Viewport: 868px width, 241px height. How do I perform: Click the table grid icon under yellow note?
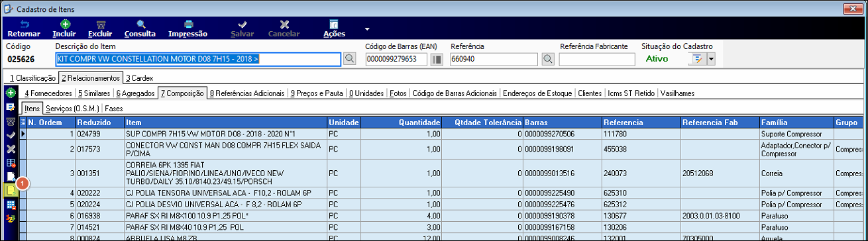pyautogui.click(x=11, y=205)
